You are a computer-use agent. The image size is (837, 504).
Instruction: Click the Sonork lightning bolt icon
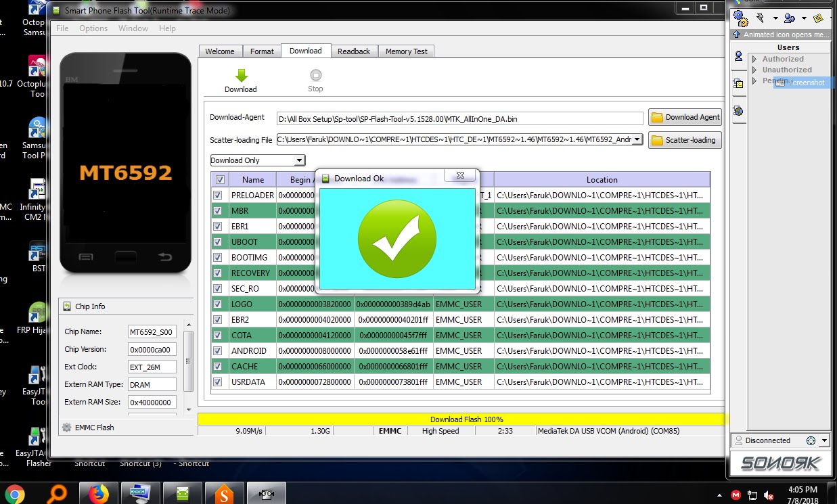[761, 18]
